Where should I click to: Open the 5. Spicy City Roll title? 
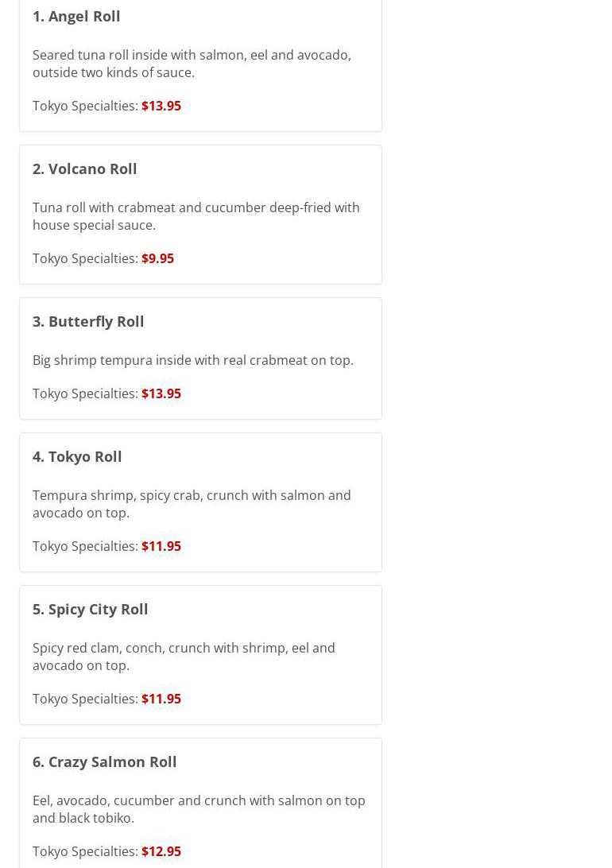[90, 610]
